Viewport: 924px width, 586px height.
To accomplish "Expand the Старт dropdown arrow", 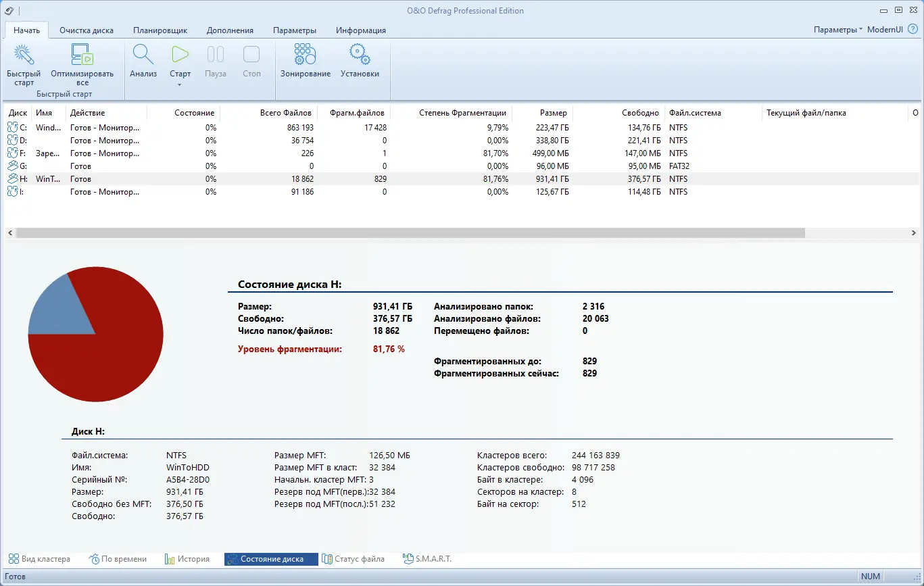I will point(180,84).
